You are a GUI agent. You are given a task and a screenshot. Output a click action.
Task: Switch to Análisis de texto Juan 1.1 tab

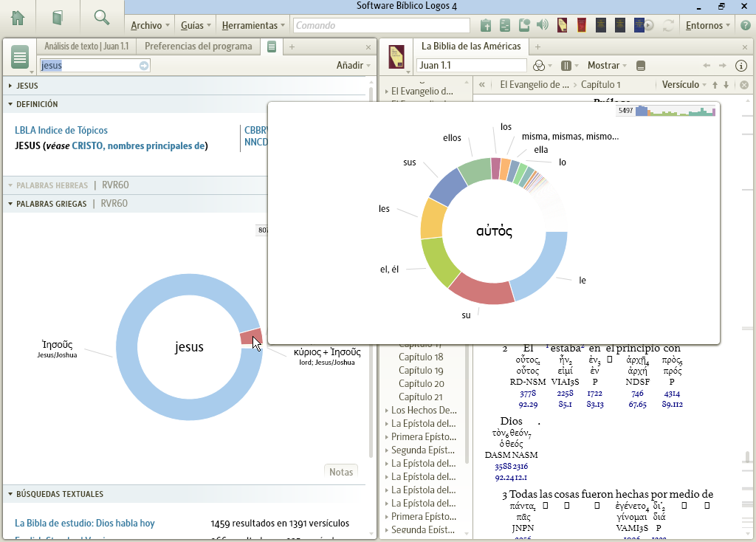coord(86,46)
